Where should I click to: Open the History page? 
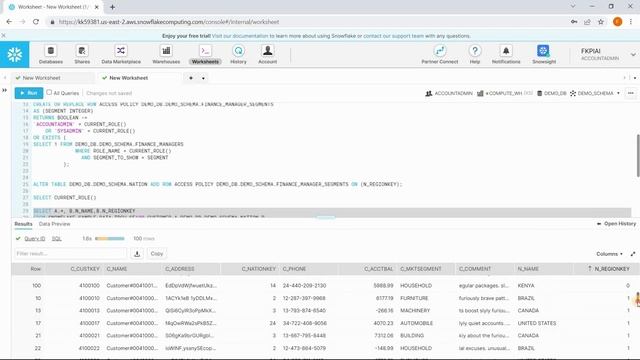tap(238, 55)
